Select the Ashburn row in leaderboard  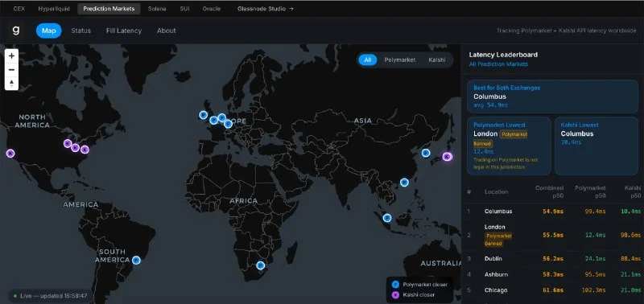(552, 274)
